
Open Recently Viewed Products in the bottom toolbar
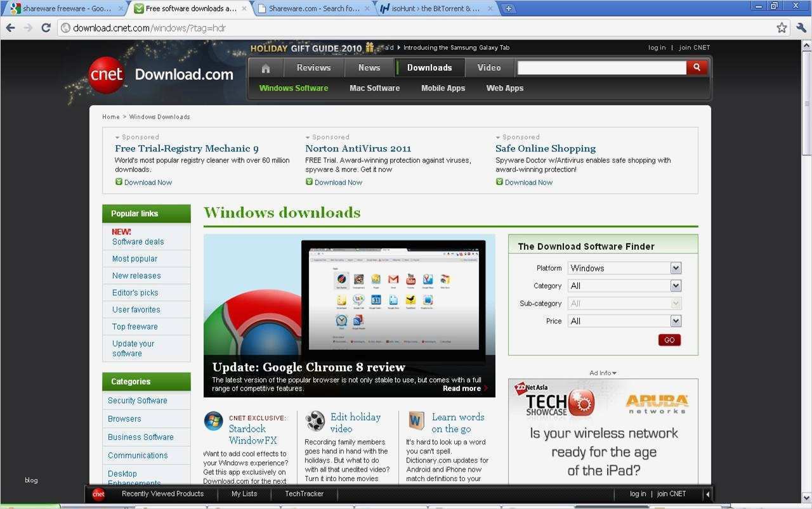pos(162,494)
